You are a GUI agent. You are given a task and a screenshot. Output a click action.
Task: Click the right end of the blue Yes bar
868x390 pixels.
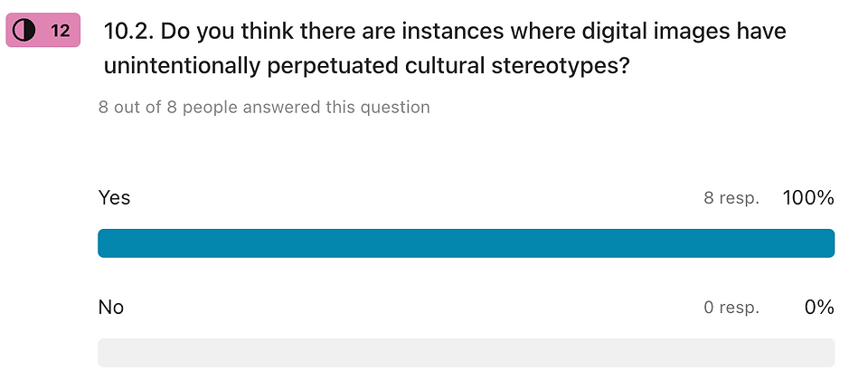(x=828, y=243)
